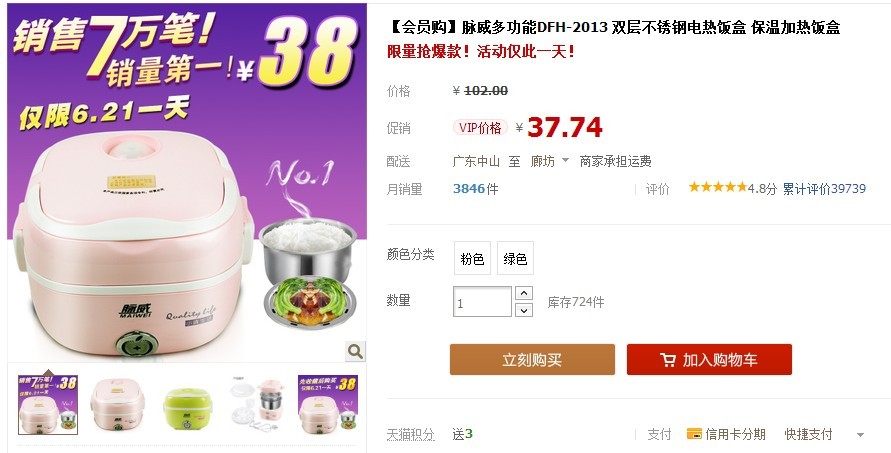Screen dimensions: 891x453
Task: Click the 3846件 monthly sales link
Action: pos(475,189)
